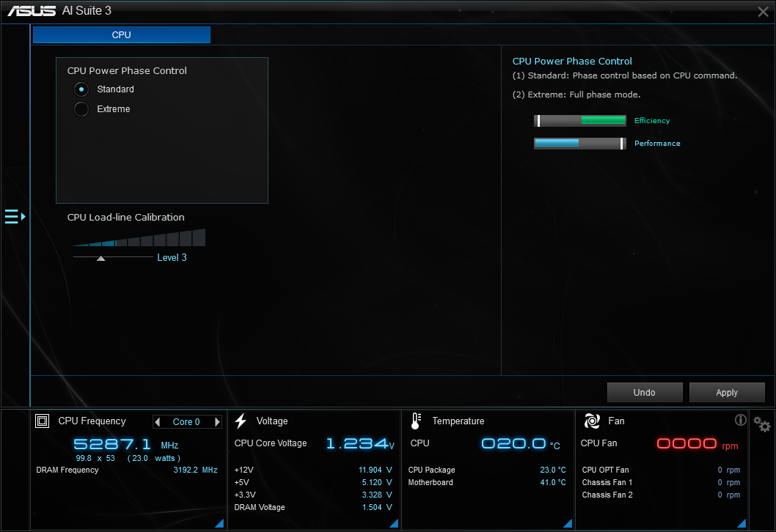776x532 pixels.
Task: Open monitor settings gear icon
Action: (761, 424)
